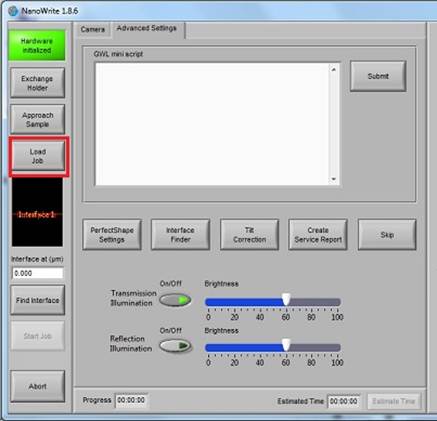Adjust Reflection Illumination brightness slider handle

pyautogui.click(x=286, y=345)
